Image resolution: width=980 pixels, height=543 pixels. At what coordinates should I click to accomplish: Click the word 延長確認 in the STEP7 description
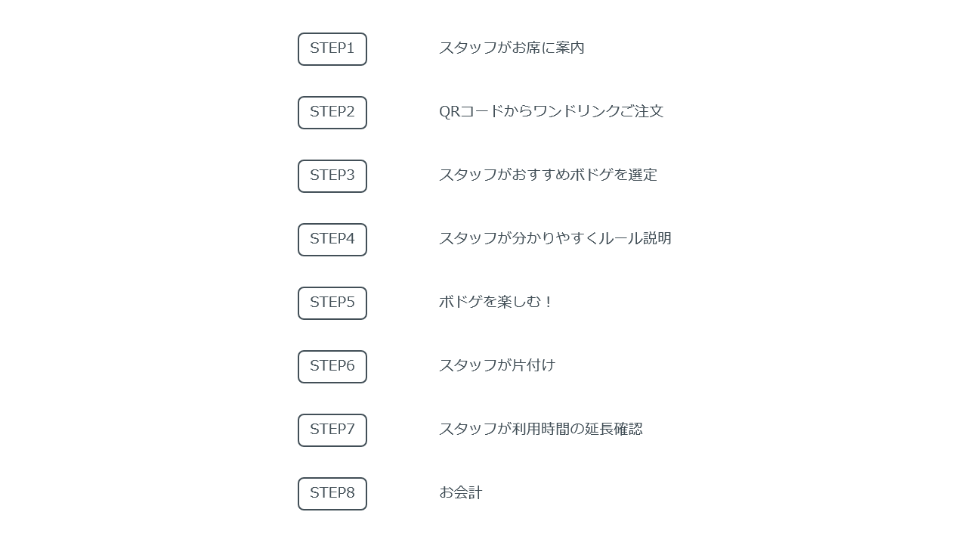(614, 429)
